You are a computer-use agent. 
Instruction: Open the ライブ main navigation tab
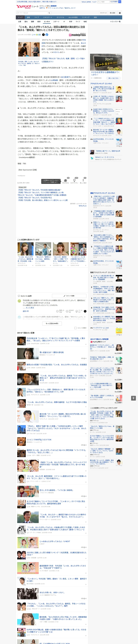tap(37, 17)
